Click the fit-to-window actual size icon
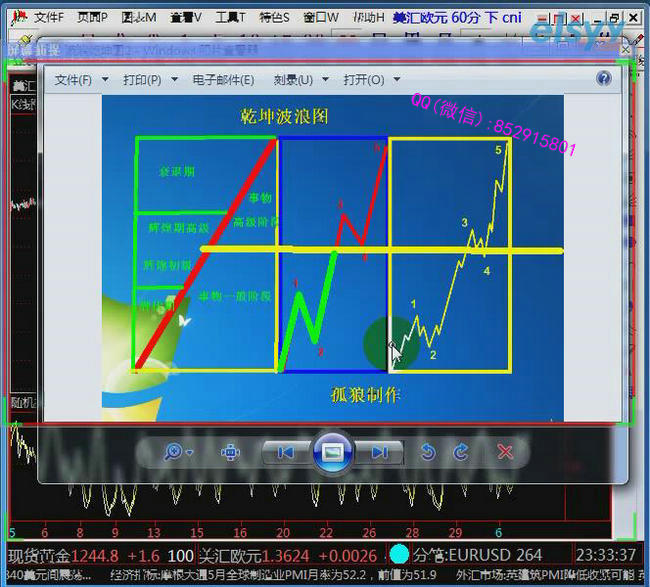Viewport: 650px width, 587px height. pyautogui.click(x=230, y=452)
